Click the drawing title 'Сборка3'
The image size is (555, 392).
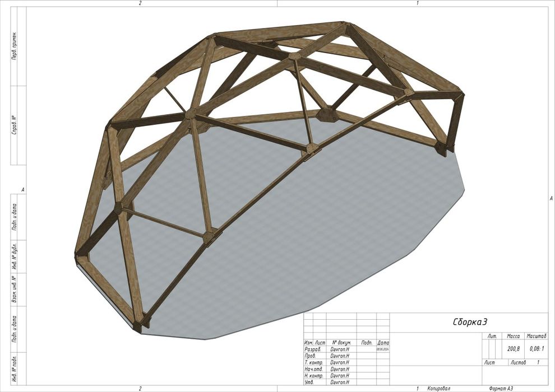[x=470, y=322]
